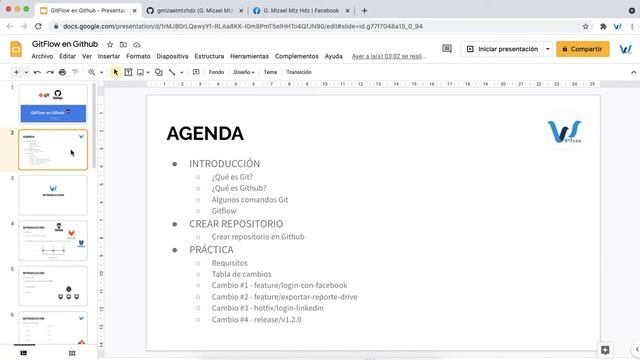Click the browser reload button
Viewport: 640px width, 360px height.
[x=38, y=27]
